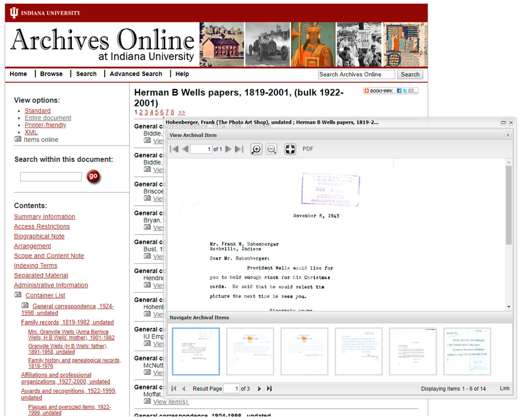Open the Biographical Note section
The width and height of the screenshot is (522, 420).
pyautogui.click(x=39, y=236)
